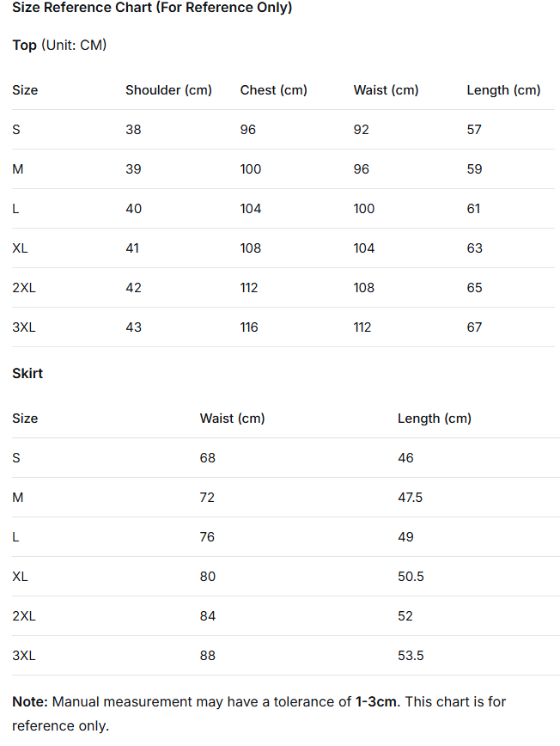Click the skirt waist value 76
The width and height of the screenshot is (560, 746).
click(208, 537)
